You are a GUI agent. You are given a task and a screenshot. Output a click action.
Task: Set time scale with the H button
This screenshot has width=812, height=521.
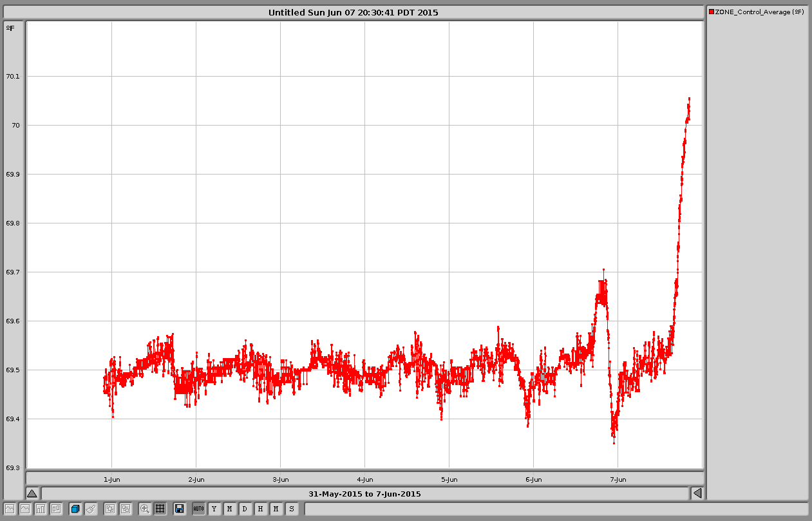click(260, 509)
